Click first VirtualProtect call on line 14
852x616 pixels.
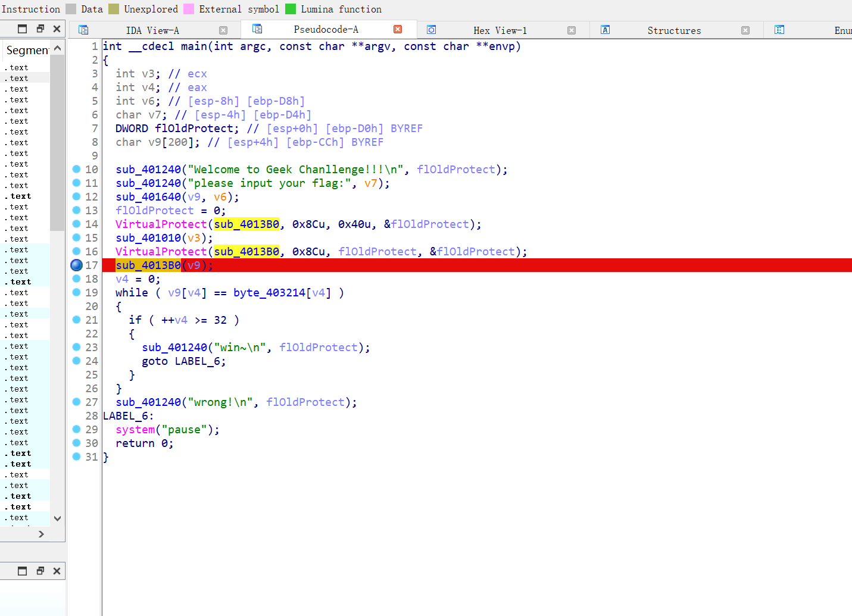[x=161, y=224]
